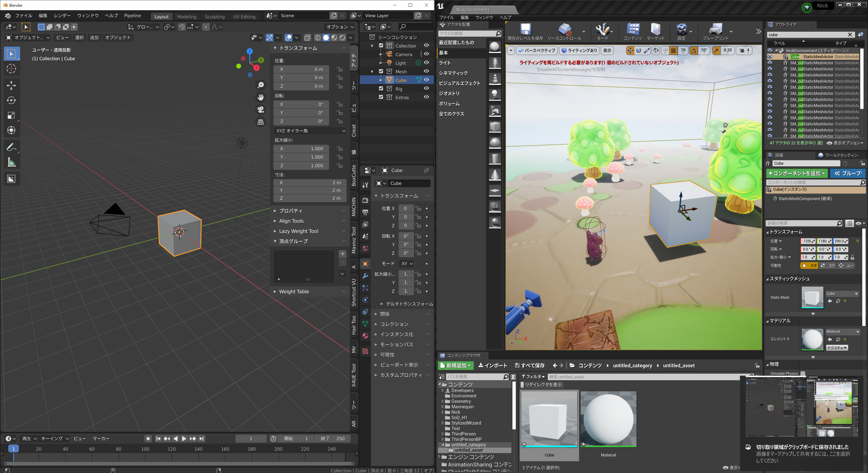The image size is (868, 473).
Task: Click 新規追加 in the content browser
Action: coord(455,365)
